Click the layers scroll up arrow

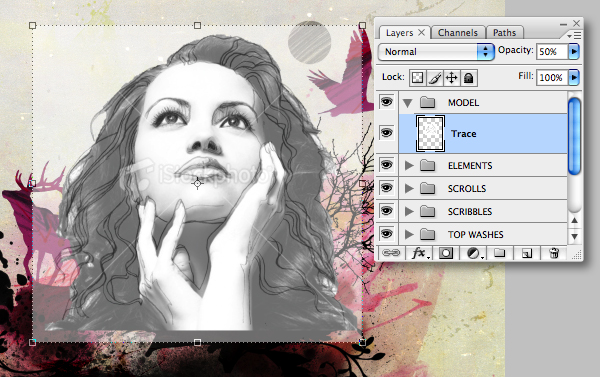574,220
